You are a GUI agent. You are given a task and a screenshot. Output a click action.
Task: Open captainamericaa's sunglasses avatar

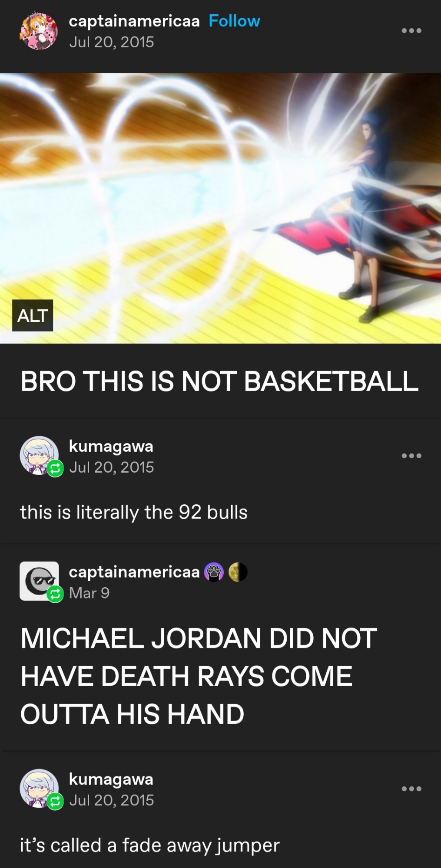click(x=39, y=581)
